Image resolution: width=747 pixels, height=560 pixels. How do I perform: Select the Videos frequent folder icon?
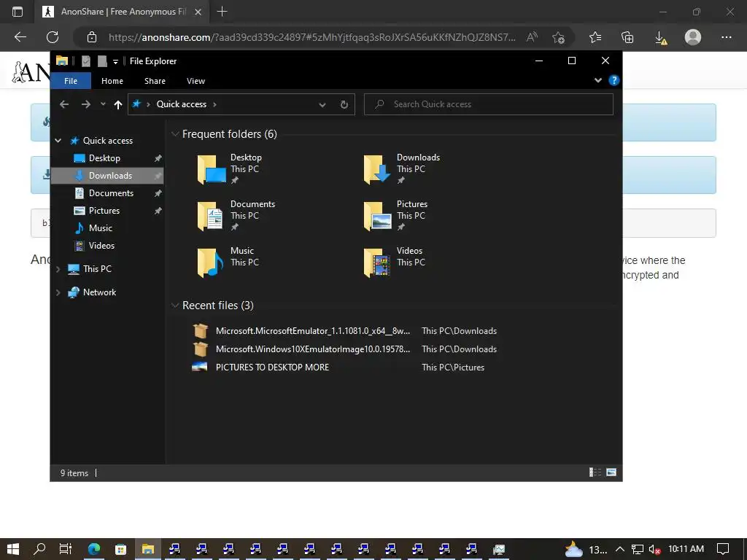tap(377, 262)
